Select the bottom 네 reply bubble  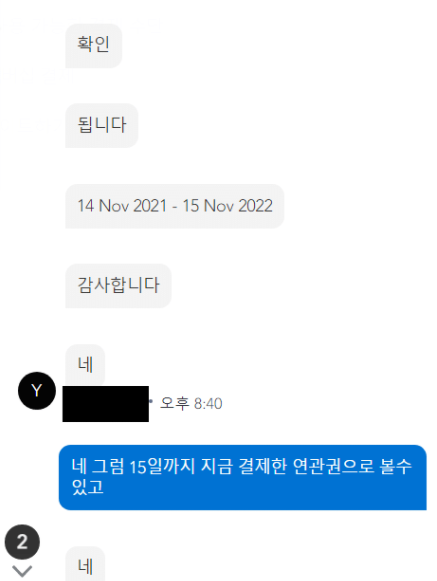click(85, 564)
